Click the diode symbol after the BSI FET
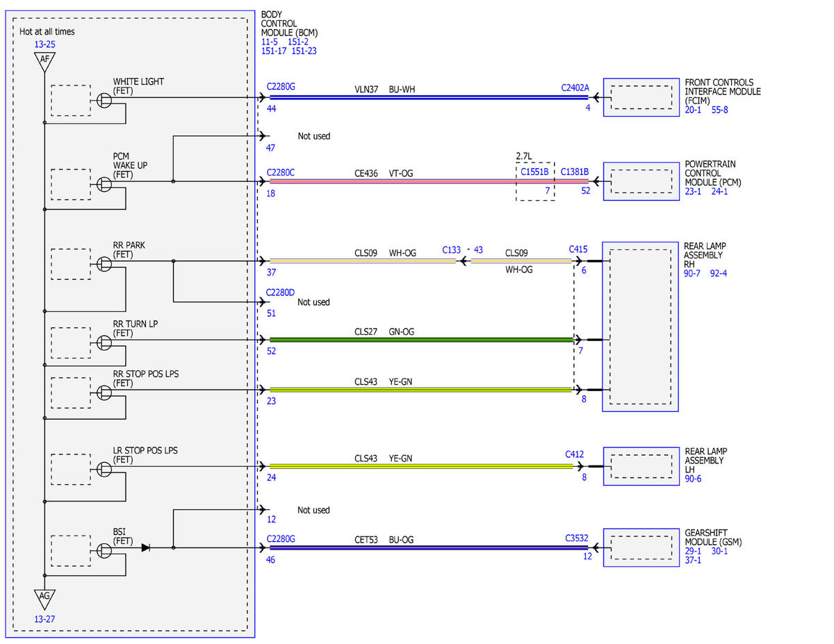This screenshot has height=644, width=834. 145,547
